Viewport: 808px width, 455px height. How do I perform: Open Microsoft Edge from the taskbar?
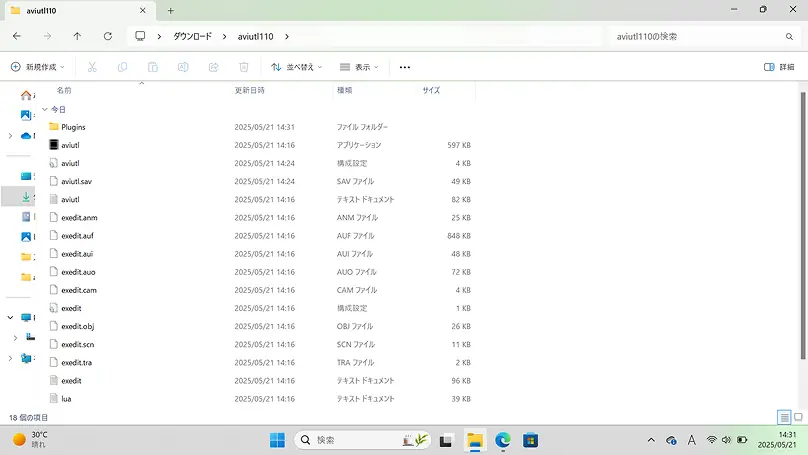503,440
